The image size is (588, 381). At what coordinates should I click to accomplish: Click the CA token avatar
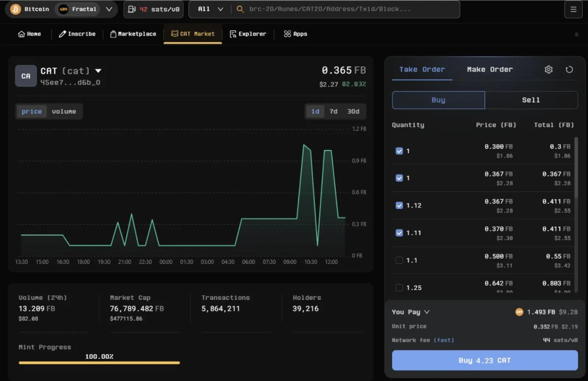[26, 76]
